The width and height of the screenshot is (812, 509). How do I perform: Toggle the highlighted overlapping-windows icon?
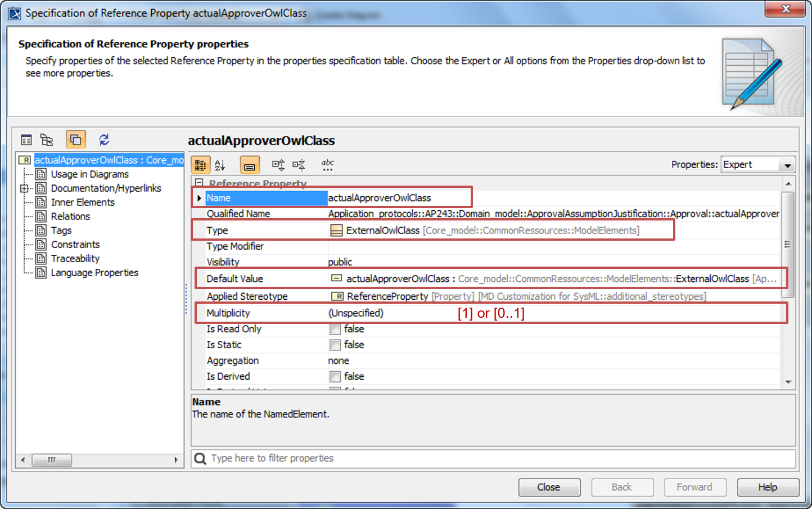[x=76, y=139]
